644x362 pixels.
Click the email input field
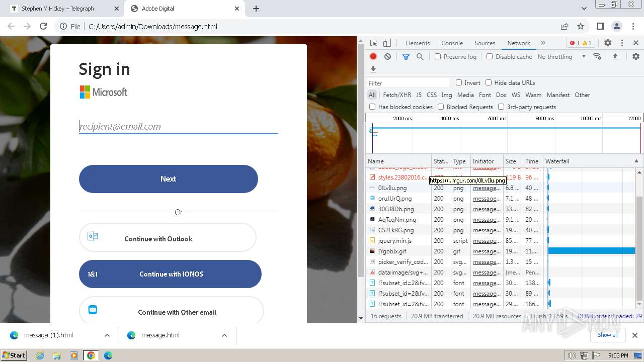179,127
